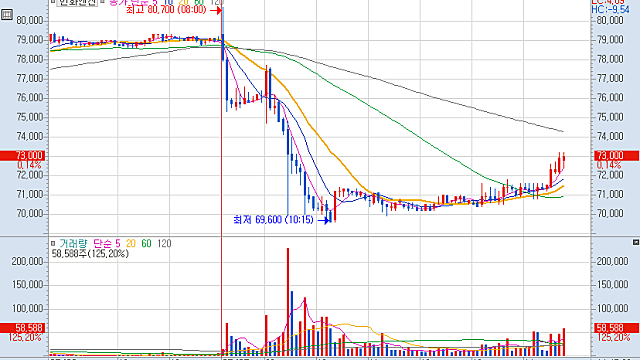Image resolution: width=640 pixels, height=360 pixels.
Task: Click the 최저 69,600 (10:15) low annotation
Action: [273, 220]
